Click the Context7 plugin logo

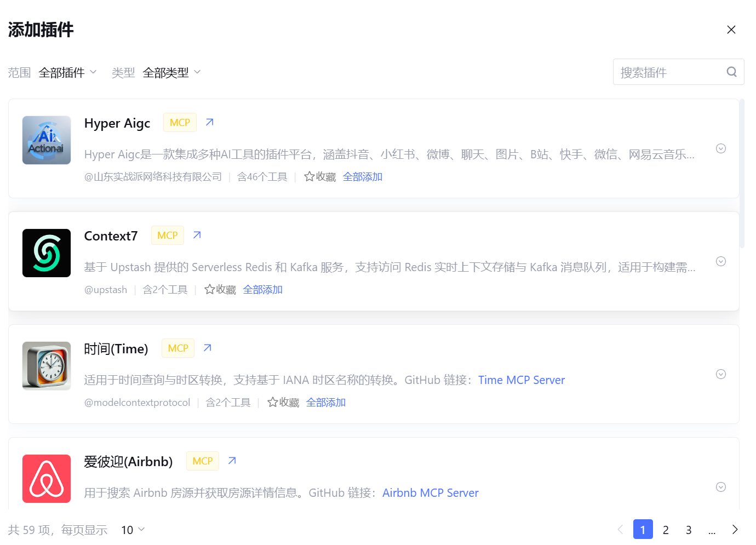pyautogui.click(x=47, y=253)
